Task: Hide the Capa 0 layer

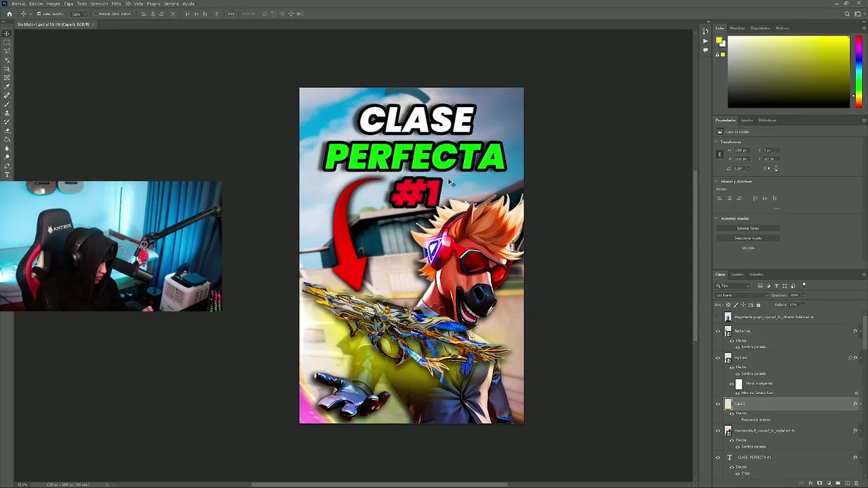Action: [717, 404]
